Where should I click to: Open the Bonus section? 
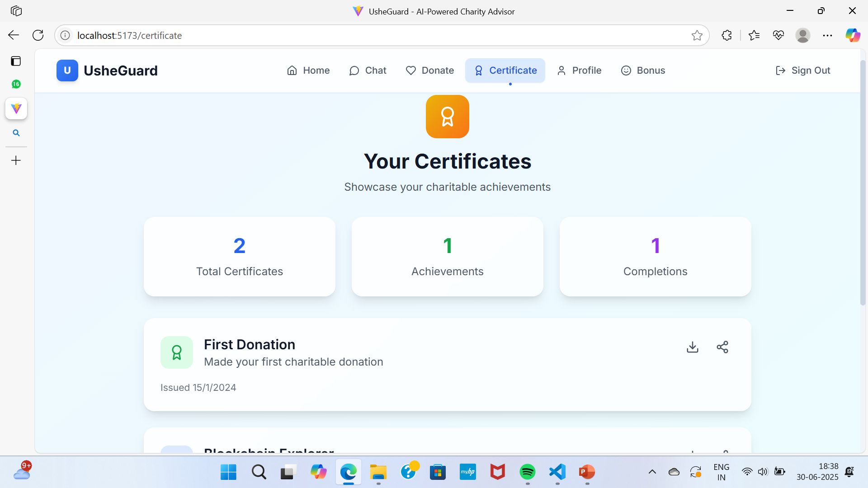[x=643, y=70]
